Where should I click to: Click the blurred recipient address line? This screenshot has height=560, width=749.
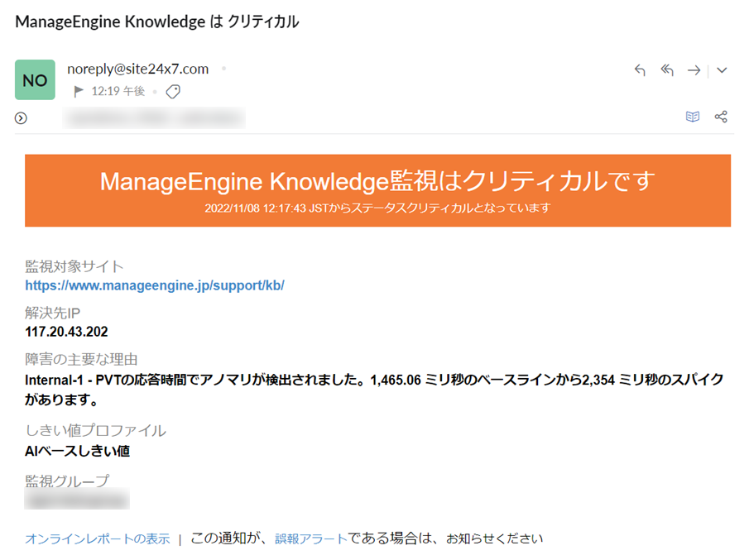154,118
